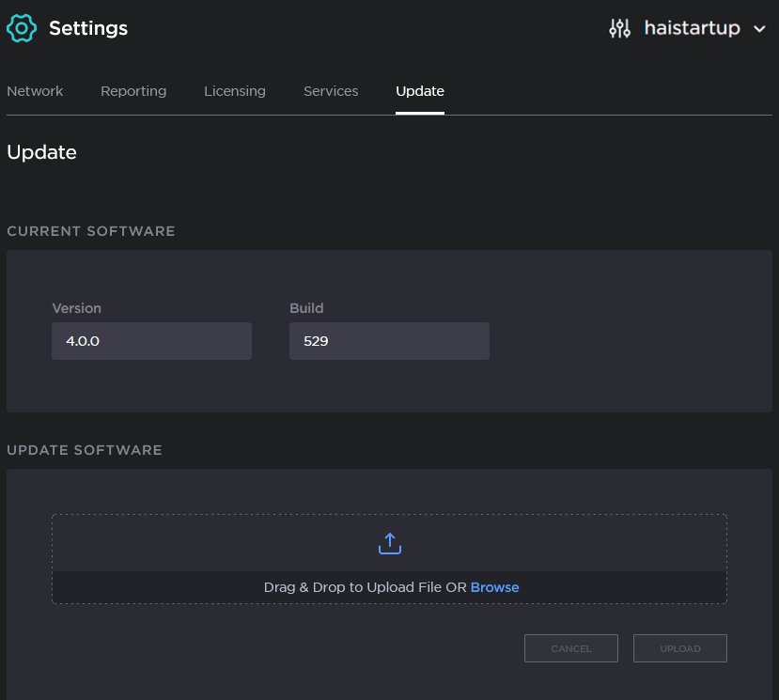779x700 pixels.
Task: Click the Current Software section header
Action: point(91,231)
